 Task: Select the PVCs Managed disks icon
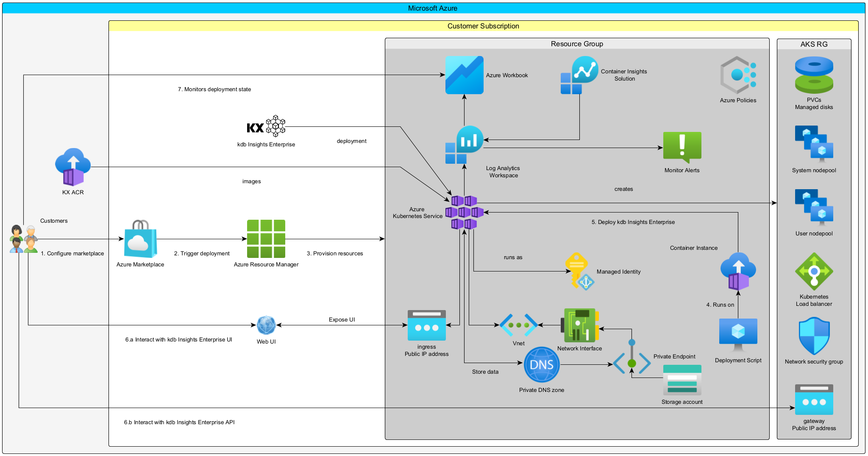click(x=814, y=75)
